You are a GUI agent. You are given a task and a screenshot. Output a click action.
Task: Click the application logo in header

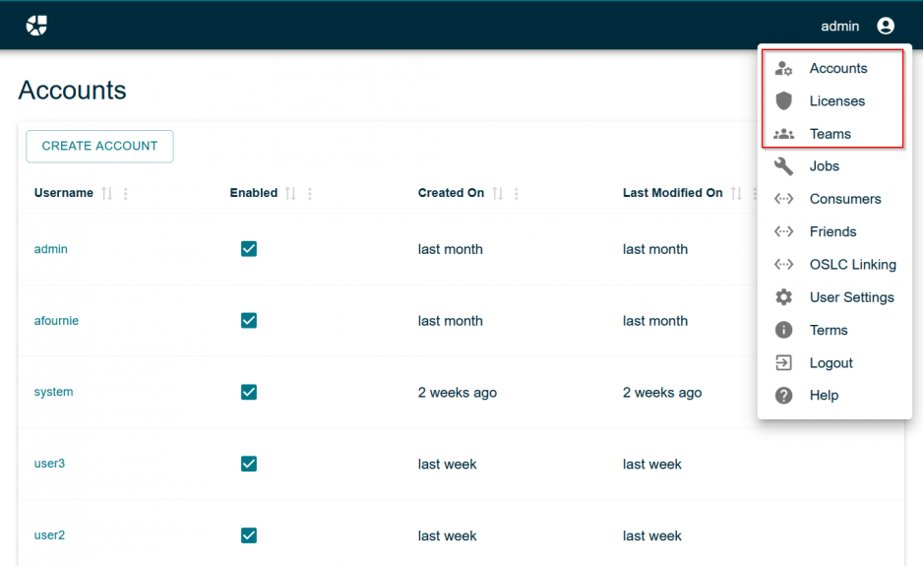pyautogui.click(x=36, y=26)
